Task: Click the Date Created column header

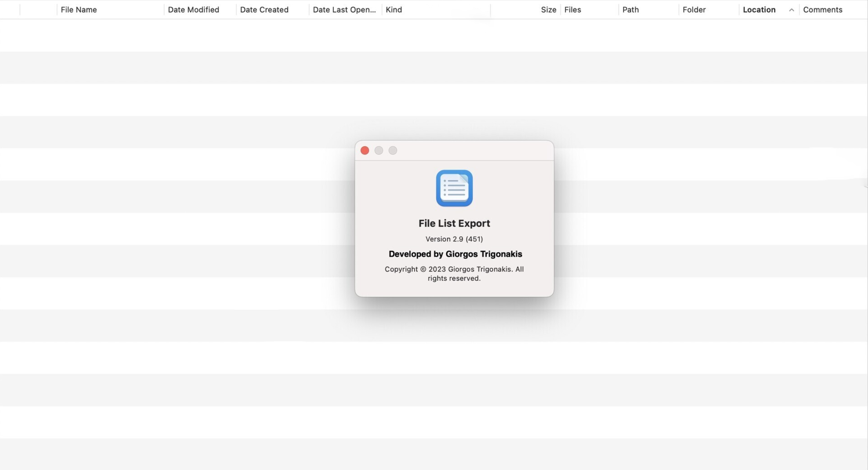Action: (x=264, y=9)
